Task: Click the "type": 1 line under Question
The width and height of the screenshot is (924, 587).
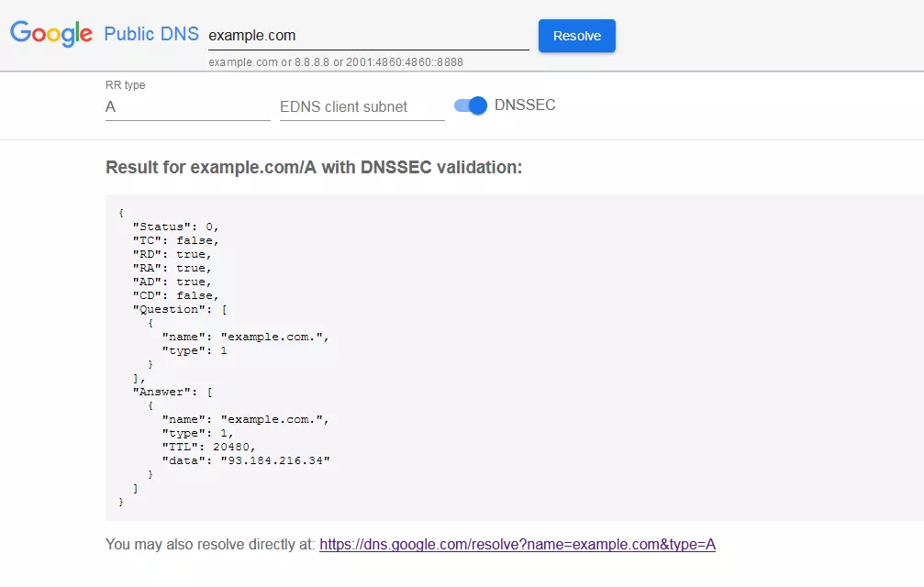Action: point(195,350)
